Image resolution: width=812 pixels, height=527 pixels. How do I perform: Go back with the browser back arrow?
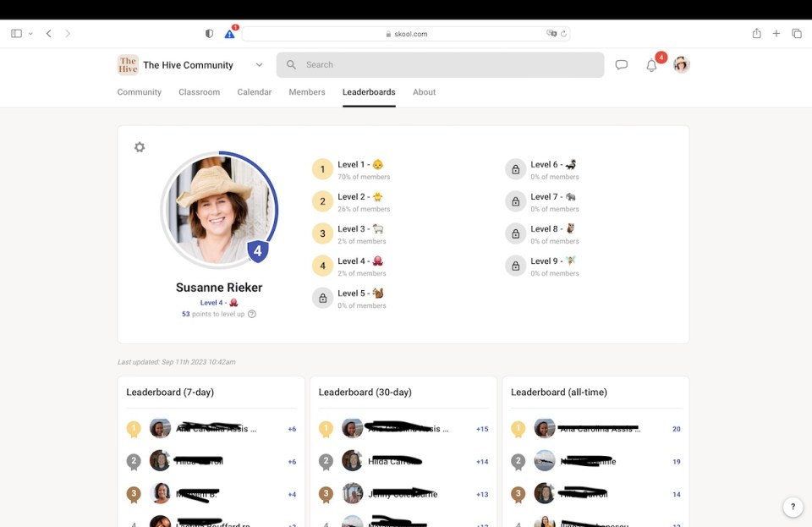tap(49, 34)
